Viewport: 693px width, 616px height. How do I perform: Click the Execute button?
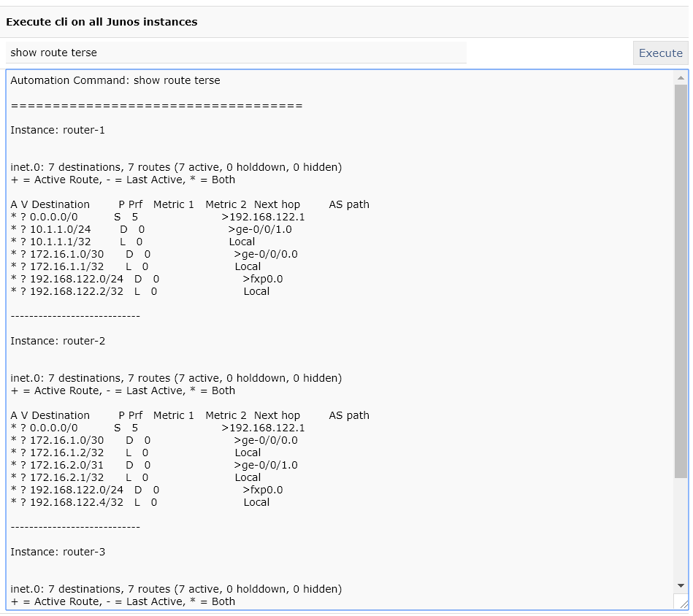click(x=660, y=53)
